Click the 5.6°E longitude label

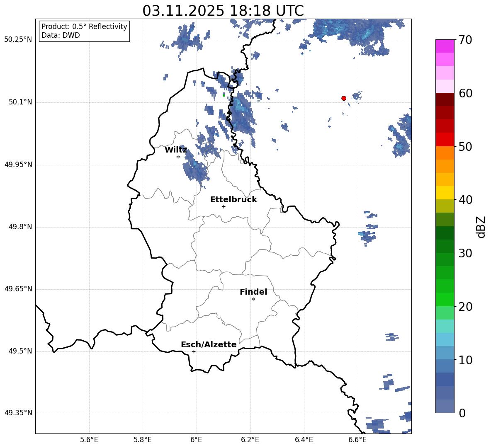pyautogui.click(x=89, y=440)
